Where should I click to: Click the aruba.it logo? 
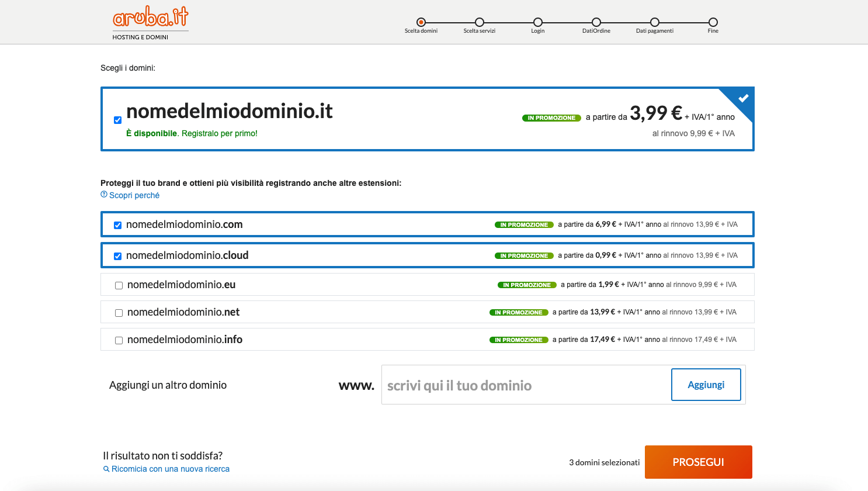click(x=150, y=19)
